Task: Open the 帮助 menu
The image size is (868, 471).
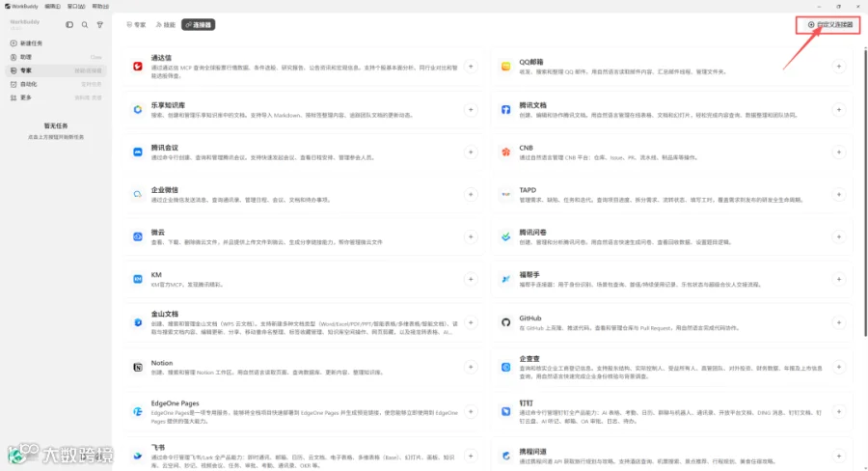Action: pos(100,6)
